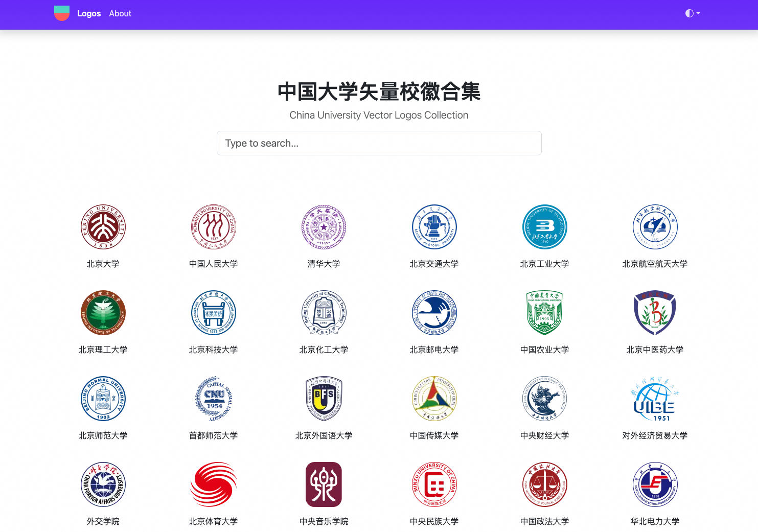Click the 中国大学矢量校徽合集 heading
This screenshot has width=758, height=532.
[x=379, y=91]
